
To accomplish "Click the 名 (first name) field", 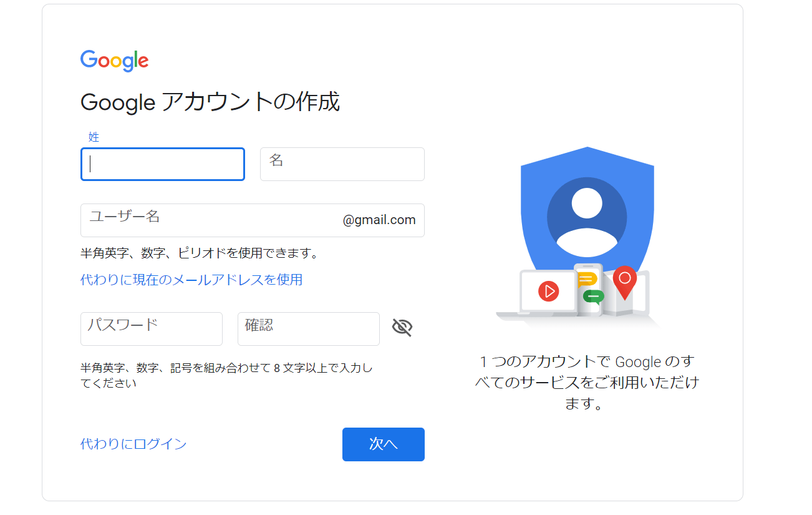I will pyautogui.click(x=342, y=164).
